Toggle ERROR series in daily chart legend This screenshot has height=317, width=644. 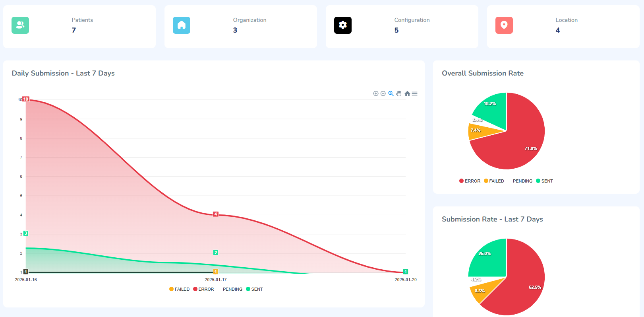(x=203, y=289)
